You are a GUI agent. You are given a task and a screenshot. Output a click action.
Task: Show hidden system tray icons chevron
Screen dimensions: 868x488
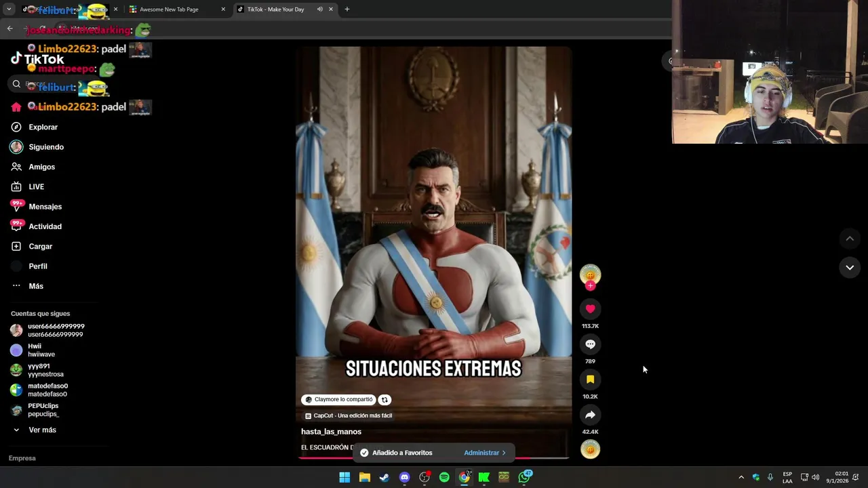741,477
